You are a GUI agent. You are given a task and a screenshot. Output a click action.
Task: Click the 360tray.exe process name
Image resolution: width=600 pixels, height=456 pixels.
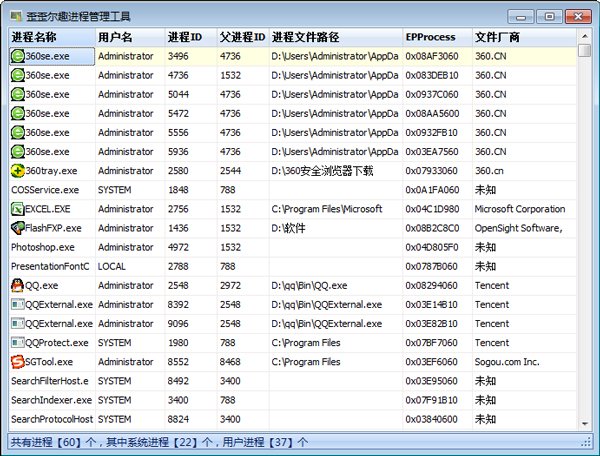51,171
